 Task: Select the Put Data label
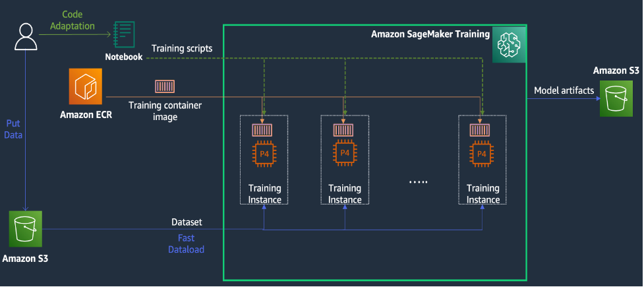click(x=13, y=129)
